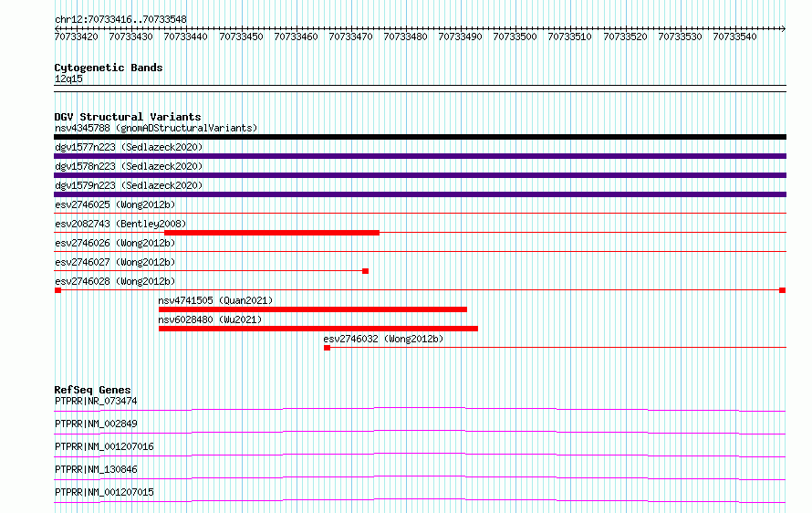Select dgv1577n223 Sedlazeck2020 label
This screenshot has height=513, width=812.
pyautogui.click(x=129, y=147)
